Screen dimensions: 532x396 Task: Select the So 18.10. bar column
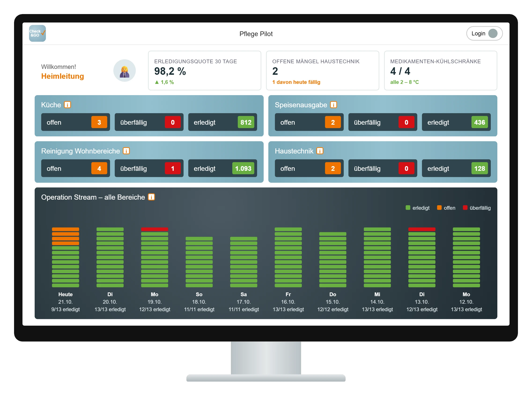click(x=199, y=262)
